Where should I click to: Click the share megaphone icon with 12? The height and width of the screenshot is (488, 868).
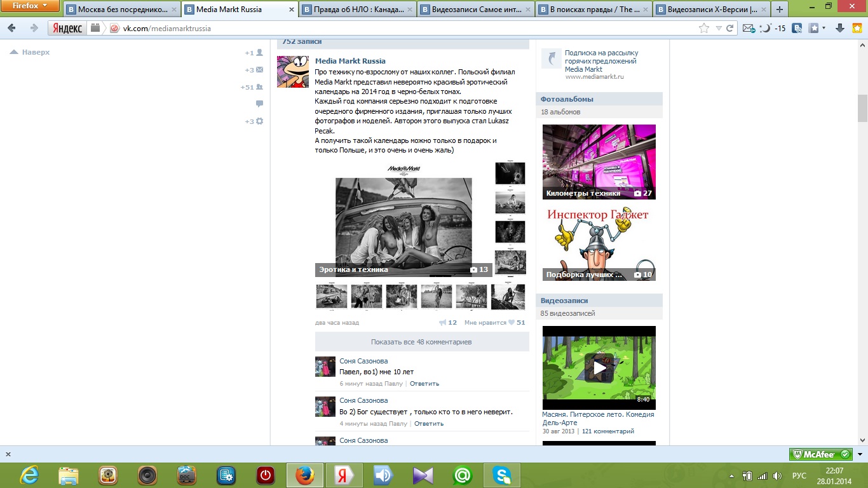click(448, 322)
